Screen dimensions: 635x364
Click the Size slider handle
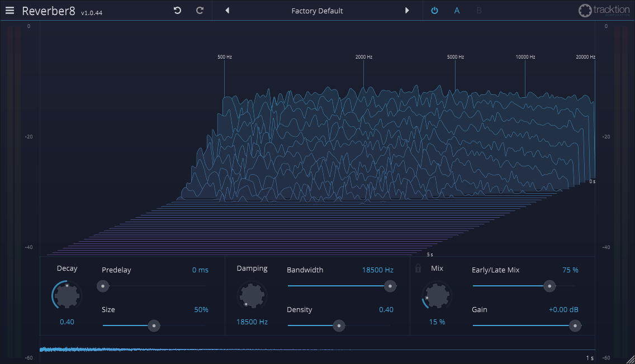(x=154, y=326)
